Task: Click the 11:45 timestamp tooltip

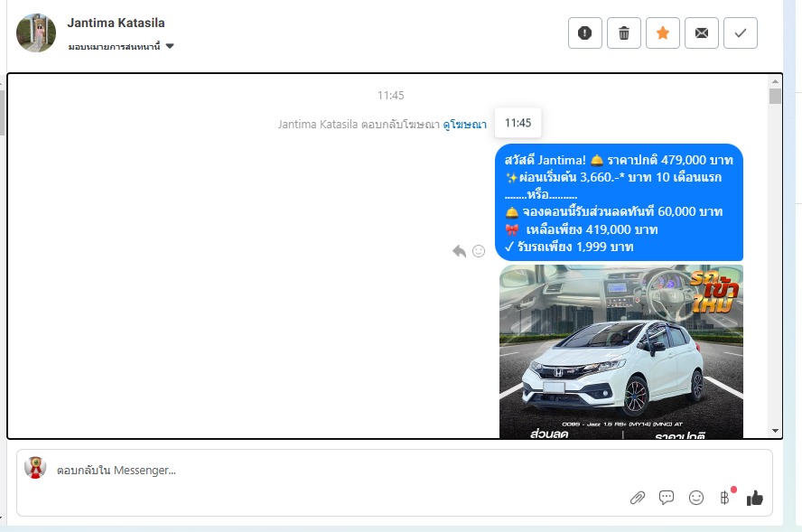Action: [518, 123]
